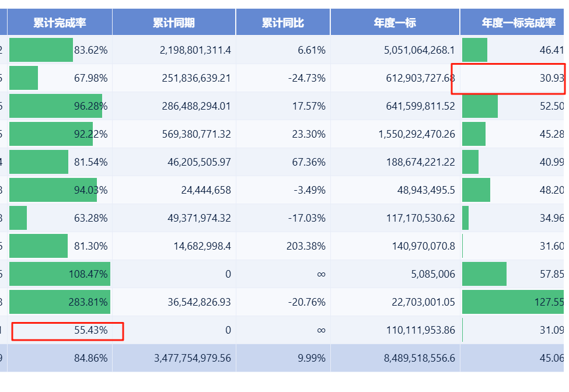
Task: Select the 127.55 green progress bar cell
Action: pyautogui.click(x=514, y=302)
